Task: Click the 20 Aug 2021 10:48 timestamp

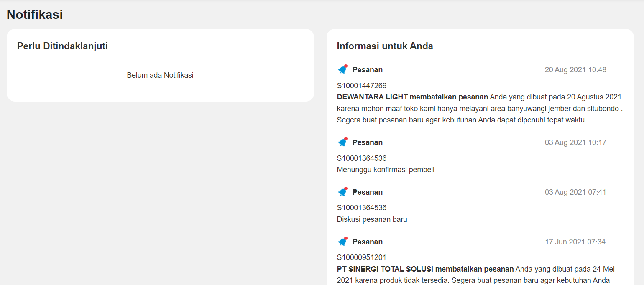Action: click(575, 70)
